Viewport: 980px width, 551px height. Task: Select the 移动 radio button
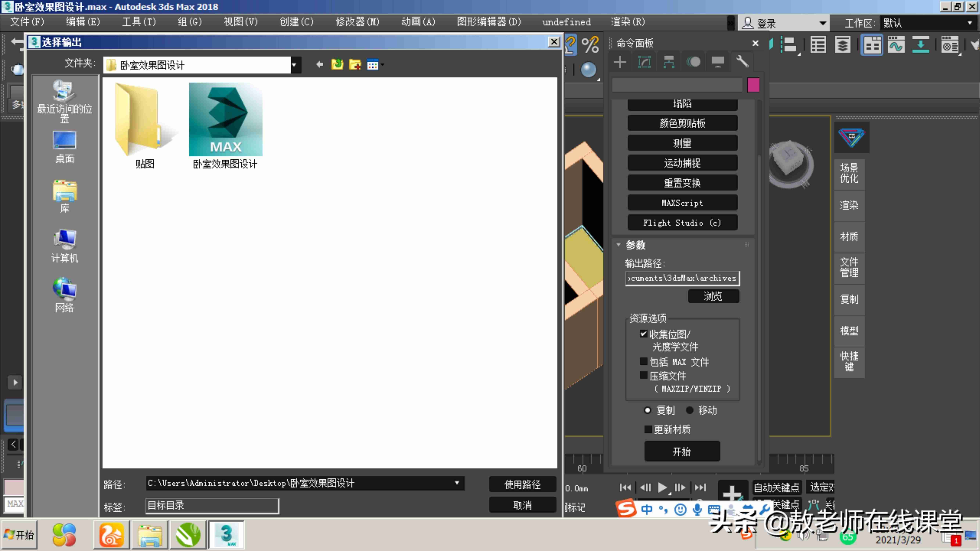click(x=689, y=410)
